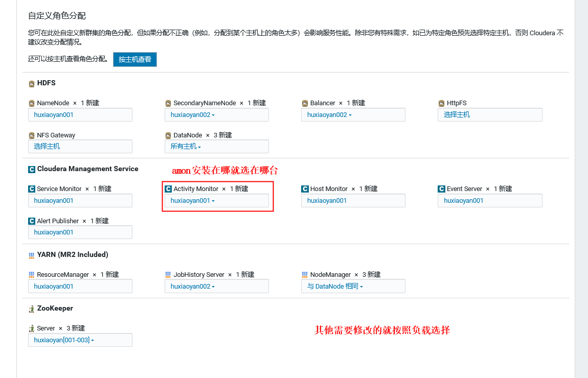Click the DataNode × 3 新建 label
Screen dimensions: 588x378
click(202, 135)
